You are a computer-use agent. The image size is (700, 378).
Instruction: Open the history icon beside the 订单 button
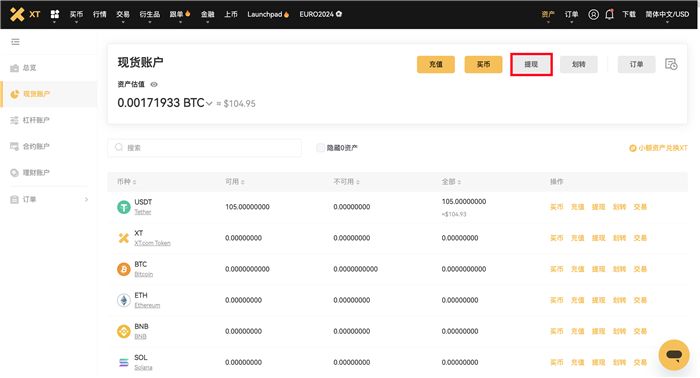tap(671, 64)
